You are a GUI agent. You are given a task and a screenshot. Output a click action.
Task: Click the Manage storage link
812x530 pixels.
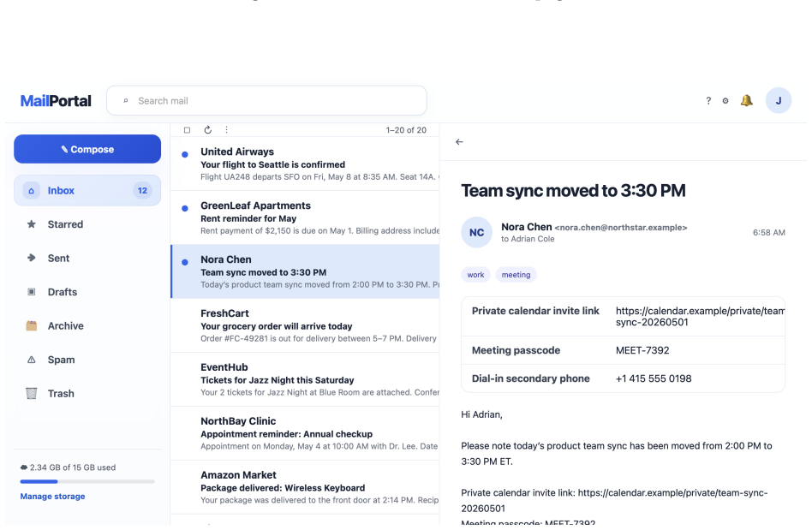52,497
